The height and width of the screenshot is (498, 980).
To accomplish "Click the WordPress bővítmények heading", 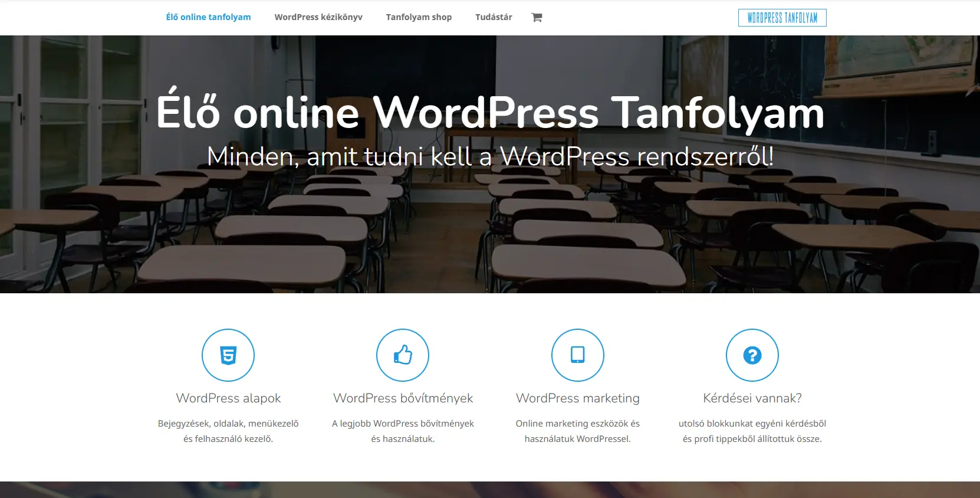I will coord(403,398).
